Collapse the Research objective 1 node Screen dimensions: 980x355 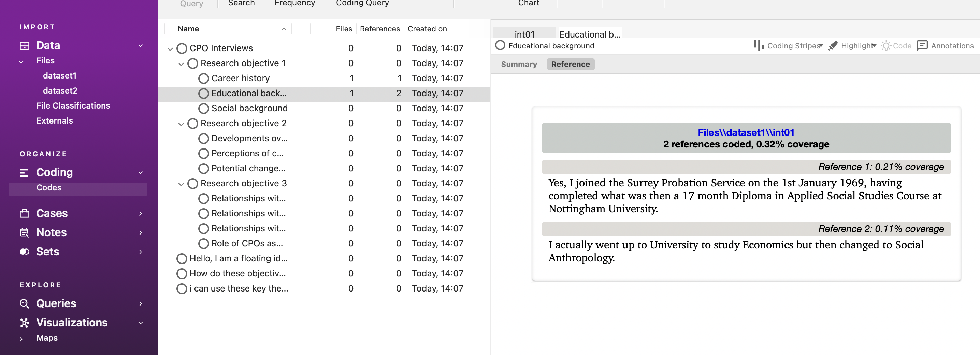coord(181,64)
